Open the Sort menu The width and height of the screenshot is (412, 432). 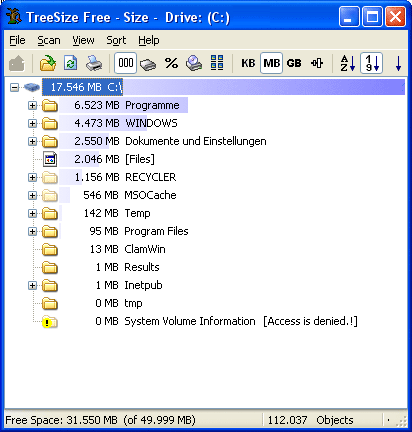[x=116, y=40]
